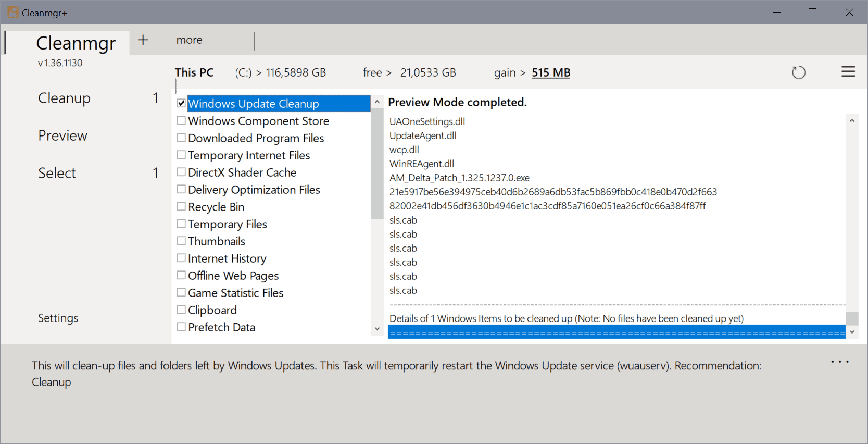Click the refresh circular arrow icon

(798, 72)
